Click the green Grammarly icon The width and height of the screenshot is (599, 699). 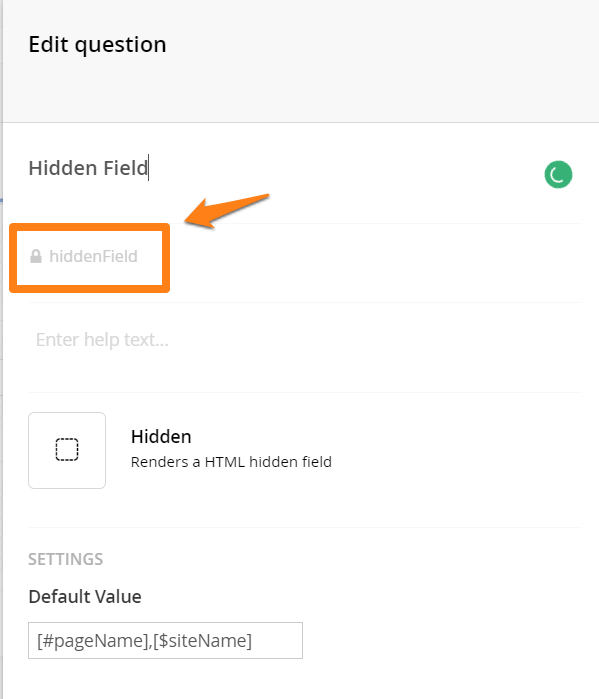pyautogui.click(x=558, y=174)
